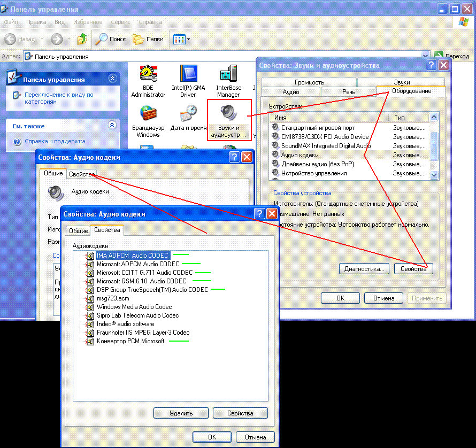Image resolution: width=476 pixels, height=448 pixels.
Task: Open the InterBase Manager icon
Action: [x=228, y=81]
